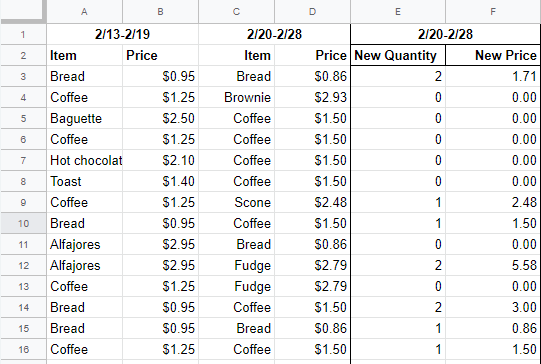This screenshot has height=364, width=541.
Task: Click the Scone cell in row 9
Action: pyautogui.click(x=236, y=202)
